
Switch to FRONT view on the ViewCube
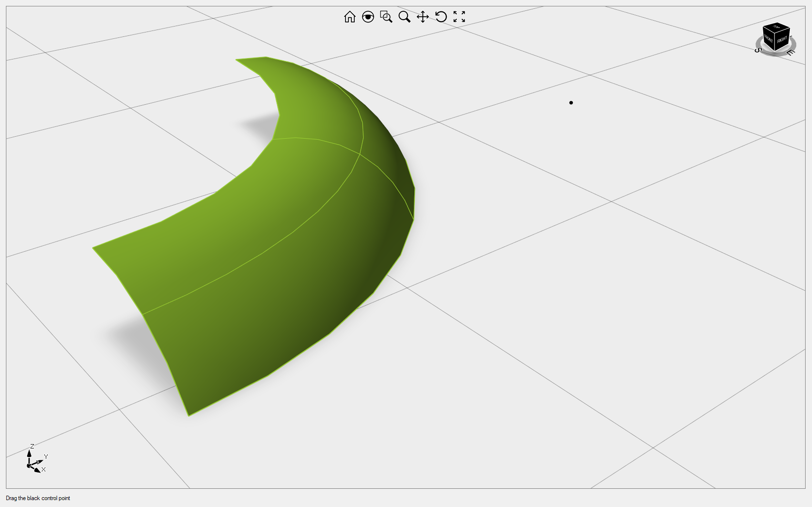click(x=769, y=39)
